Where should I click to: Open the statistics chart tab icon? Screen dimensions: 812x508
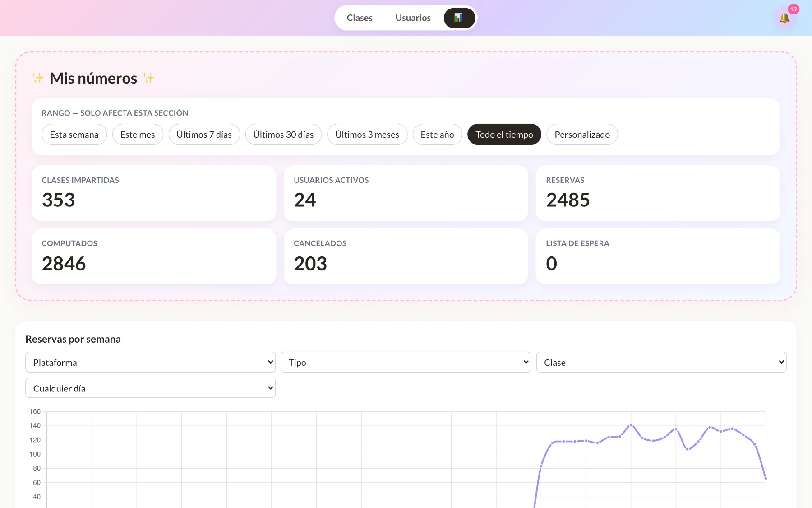pos(459,18)
